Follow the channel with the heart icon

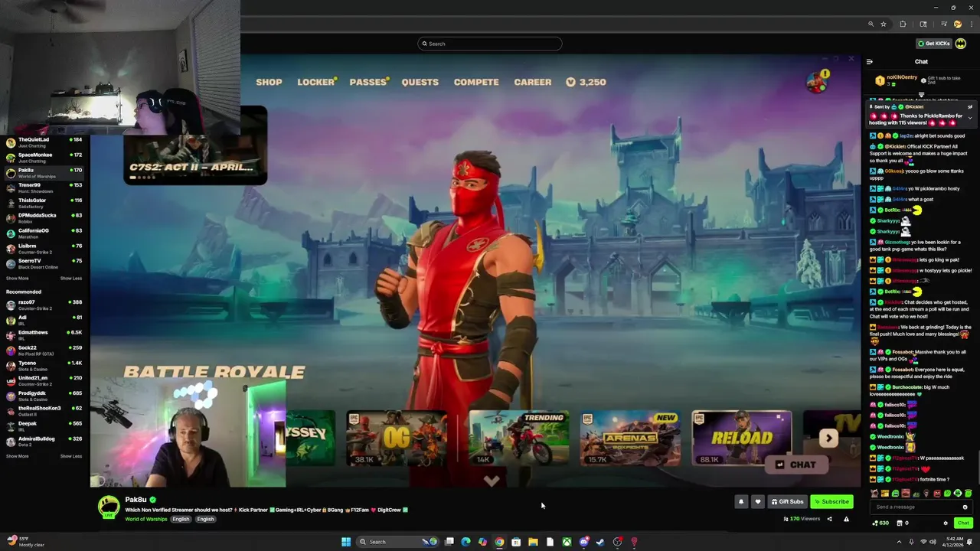(x=758, y=502)
